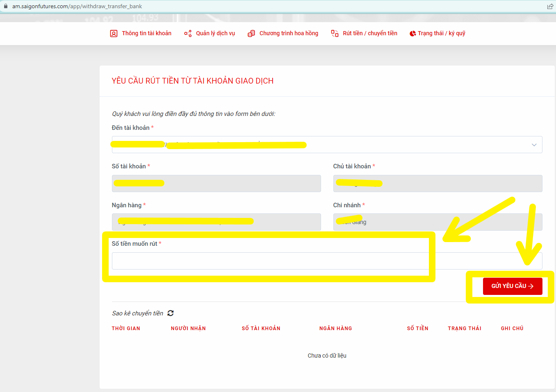Submit with GỬI YÊU CẦU button
Image resolution: width=556 pixels, height=392 pixels.
[x=513, y=286]
